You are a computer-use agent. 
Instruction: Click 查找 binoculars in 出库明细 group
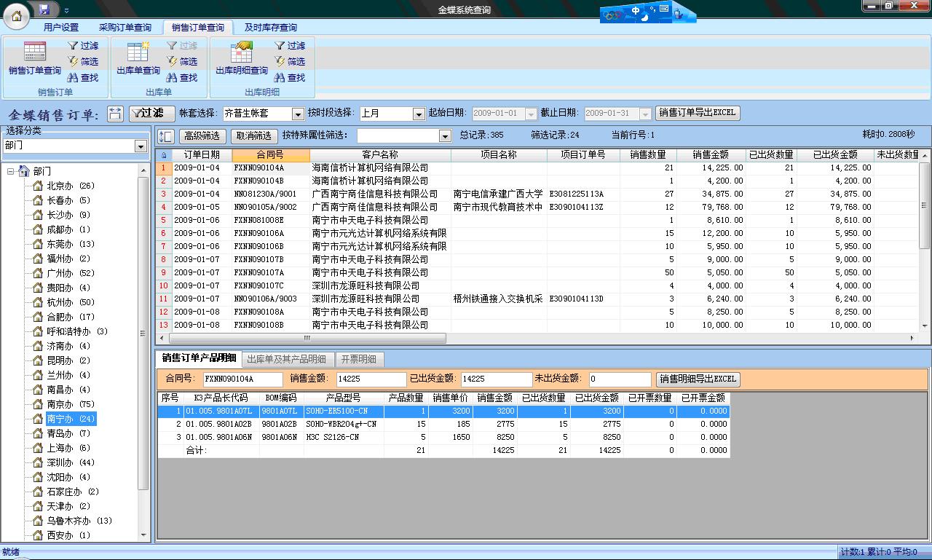[290, 77]
